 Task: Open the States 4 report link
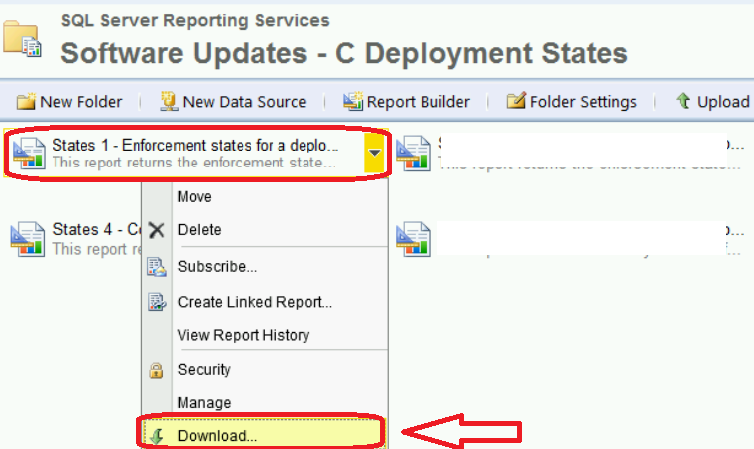tap(97, 229)
